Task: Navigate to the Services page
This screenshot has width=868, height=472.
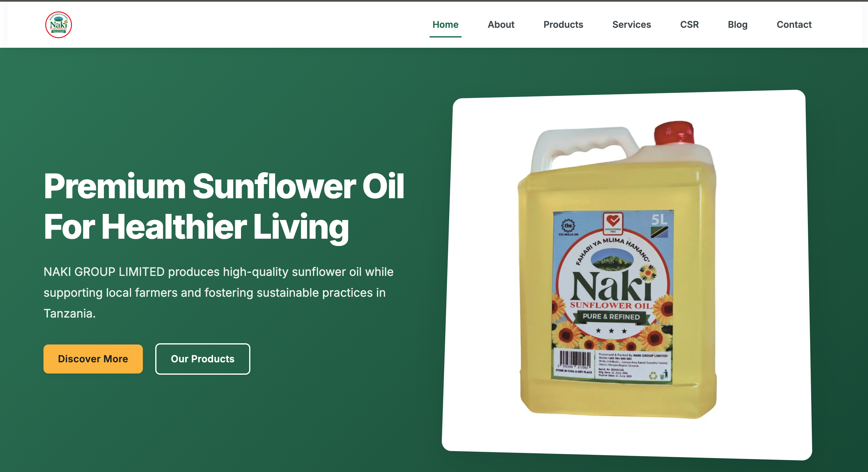Action: coord(632,24)
